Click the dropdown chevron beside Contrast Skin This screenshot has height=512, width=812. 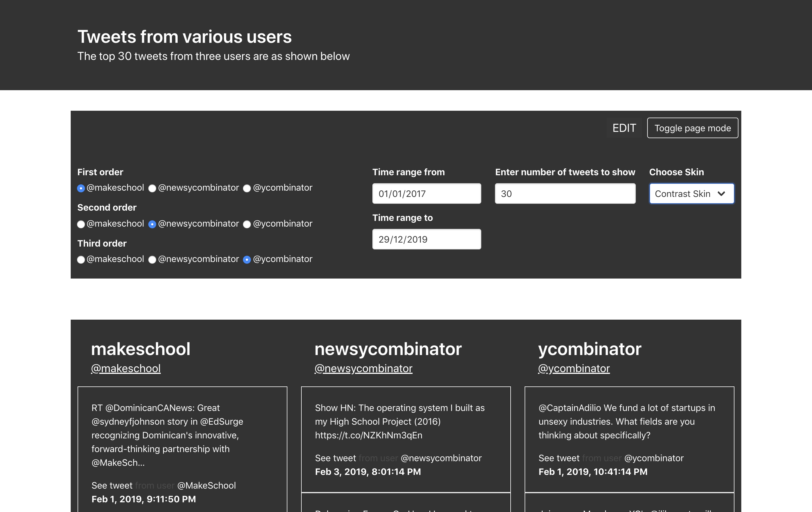pos(721,194)
